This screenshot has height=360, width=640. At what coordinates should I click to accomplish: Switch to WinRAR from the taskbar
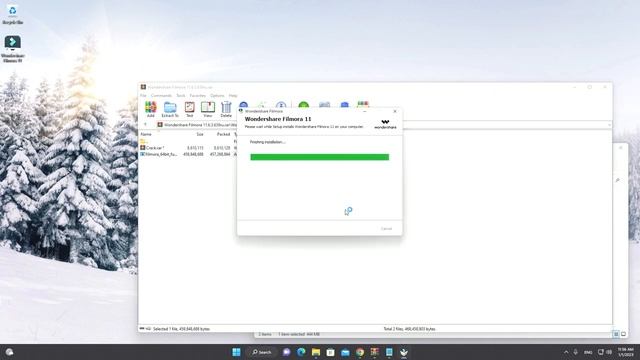[x=375, y=352]
